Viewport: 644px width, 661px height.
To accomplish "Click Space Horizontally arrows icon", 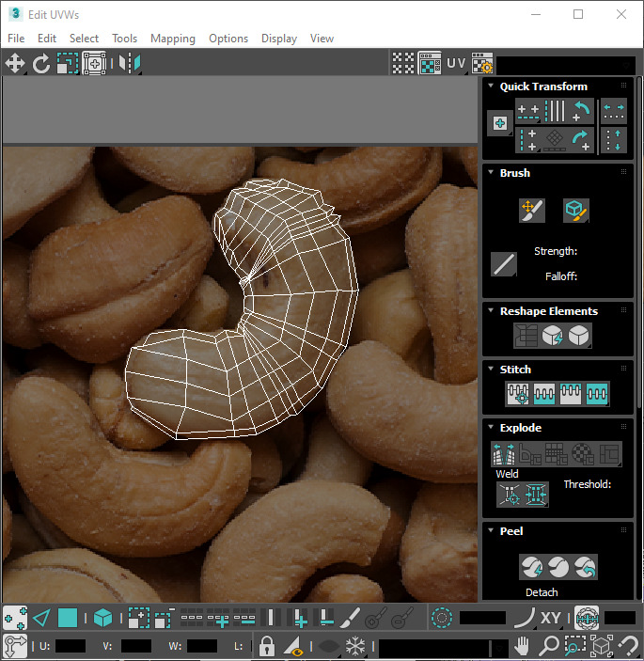I will 613,111.
